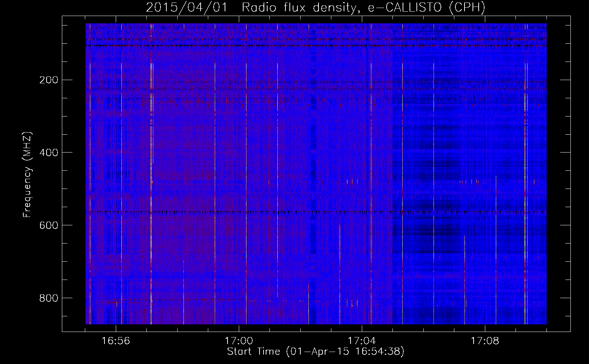
Task: Click the 800 frequency tick label
Action: (x=48, y=298)
